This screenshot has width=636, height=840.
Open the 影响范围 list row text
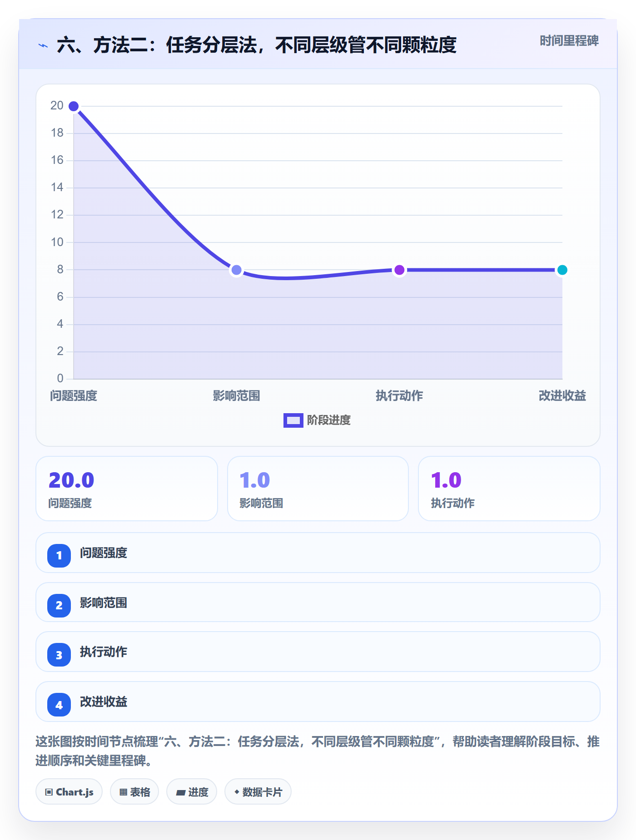click(x=104, y=603)
